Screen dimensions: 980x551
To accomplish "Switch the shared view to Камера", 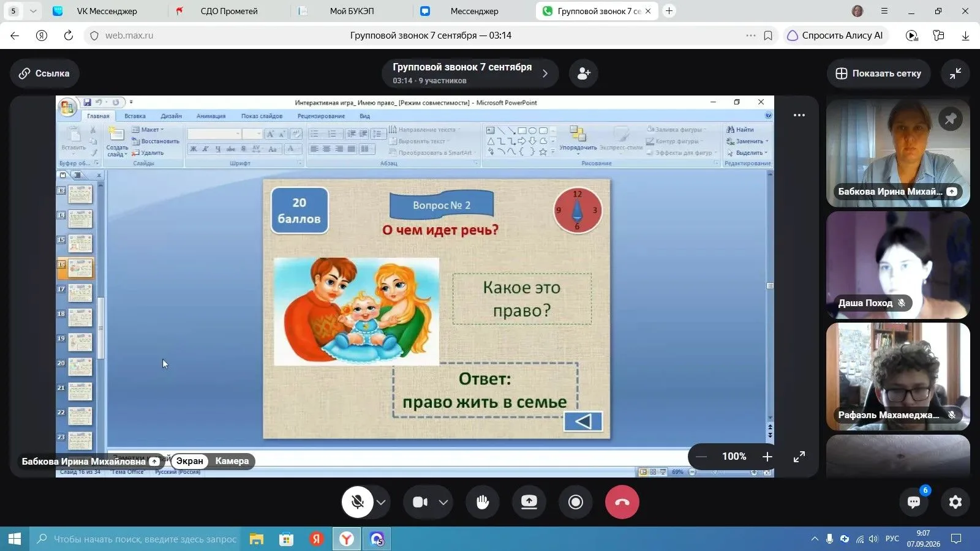I will point(232,461).
